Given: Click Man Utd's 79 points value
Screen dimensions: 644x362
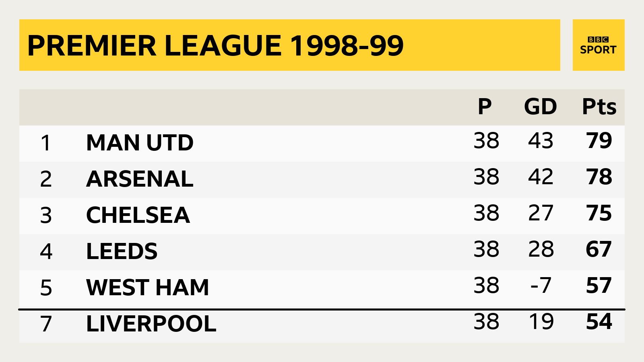Looking at the screenshot, I should [599, 141].
